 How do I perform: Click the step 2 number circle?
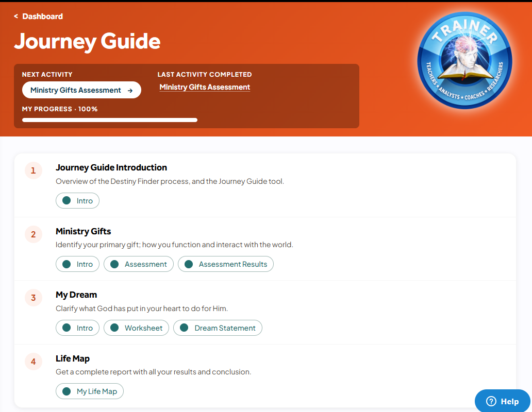(33, 234)
